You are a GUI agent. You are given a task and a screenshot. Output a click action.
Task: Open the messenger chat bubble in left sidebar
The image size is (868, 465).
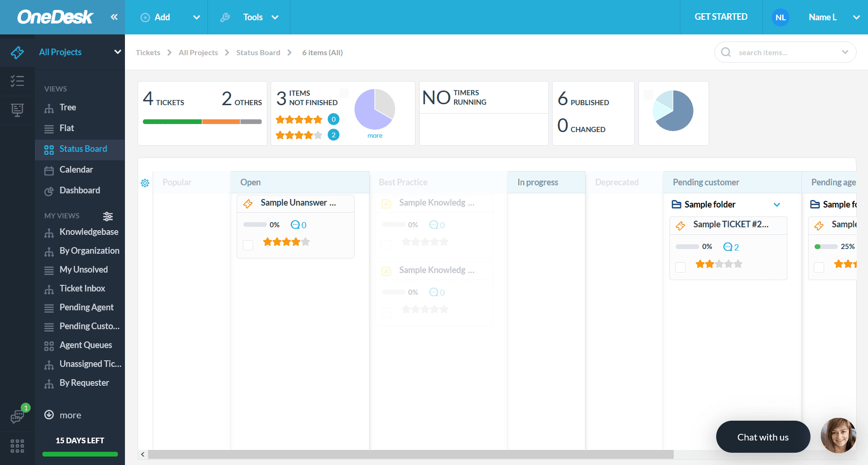17,417
